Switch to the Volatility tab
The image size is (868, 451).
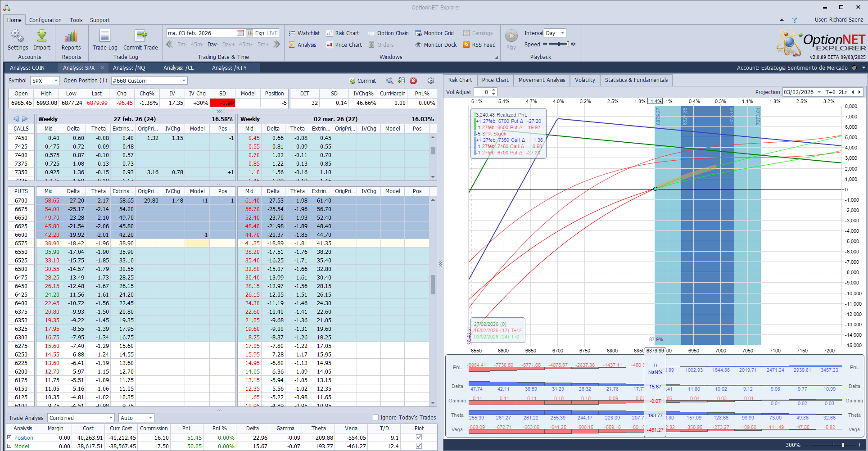585,80
